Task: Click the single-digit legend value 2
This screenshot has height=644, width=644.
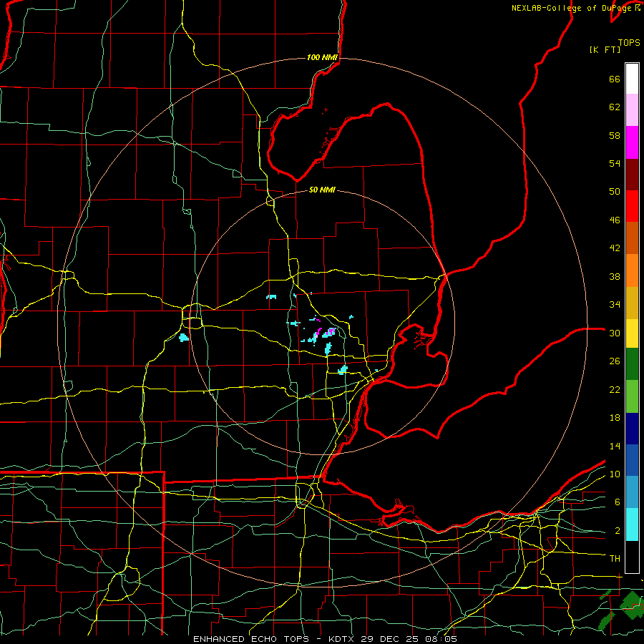Action: point(618,531)
